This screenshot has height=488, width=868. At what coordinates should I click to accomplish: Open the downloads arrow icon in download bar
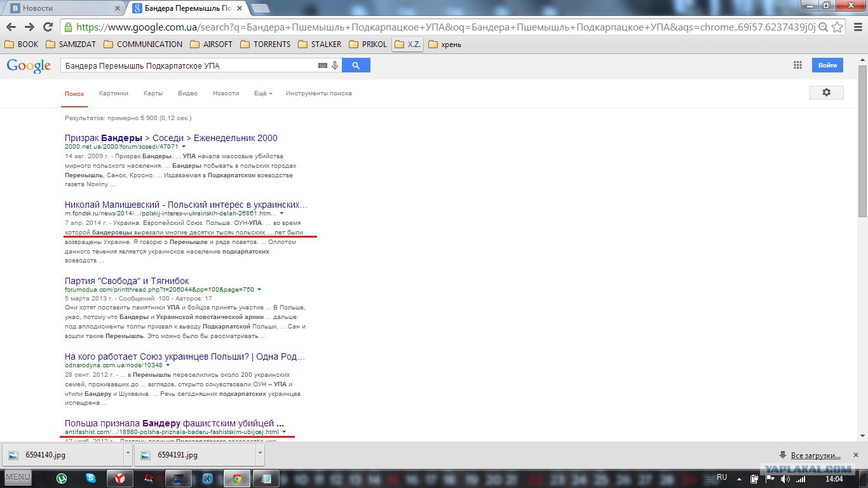pos(783,455)
